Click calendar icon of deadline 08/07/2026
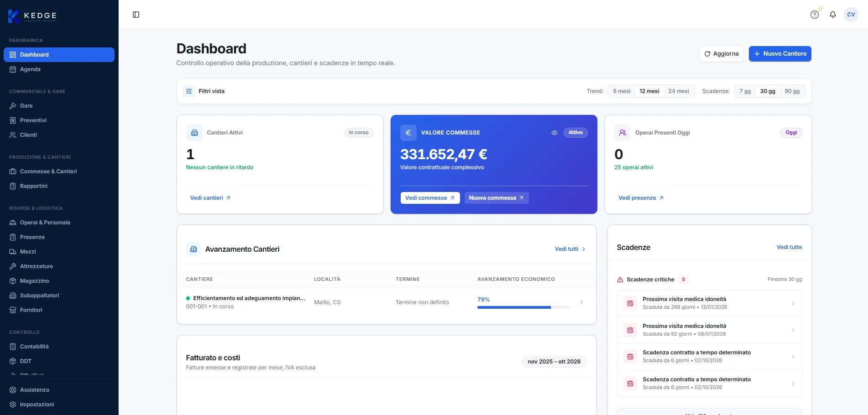This screenshot has height=415, width=868. pos(630,330)
